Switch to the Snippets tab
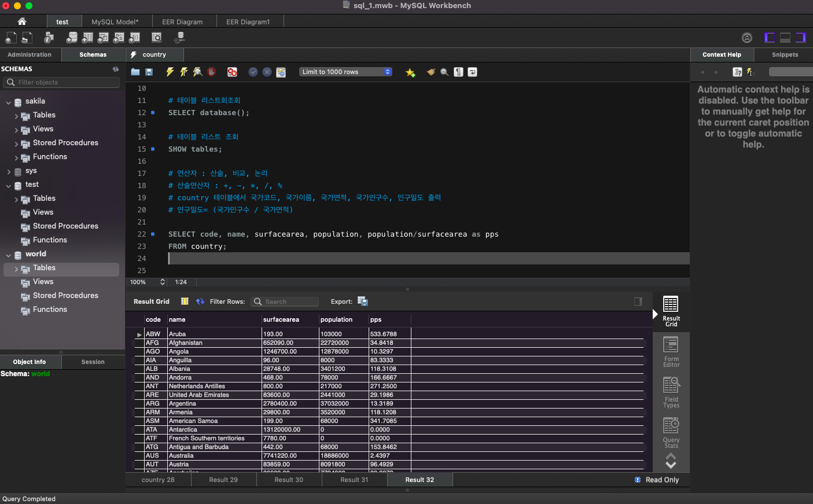The height and width of the screenshot is (504, 813). click(785, 54)
